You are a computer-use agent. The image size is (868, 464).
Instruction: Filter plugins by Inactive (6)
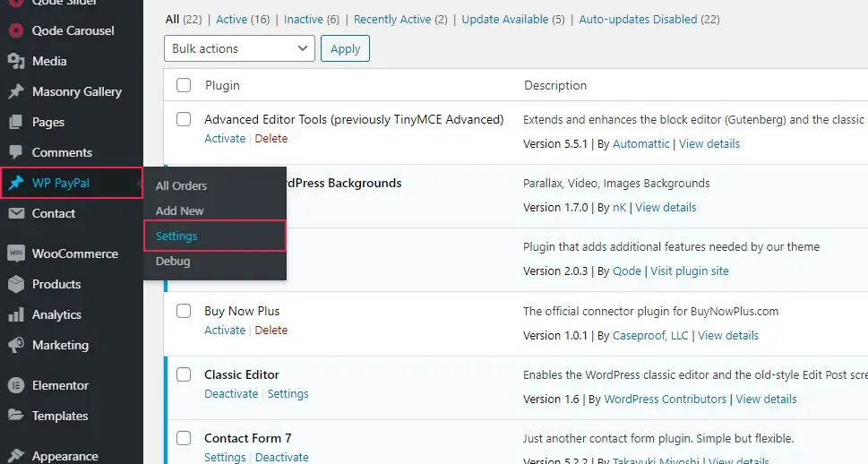click(x=311, y=20)
